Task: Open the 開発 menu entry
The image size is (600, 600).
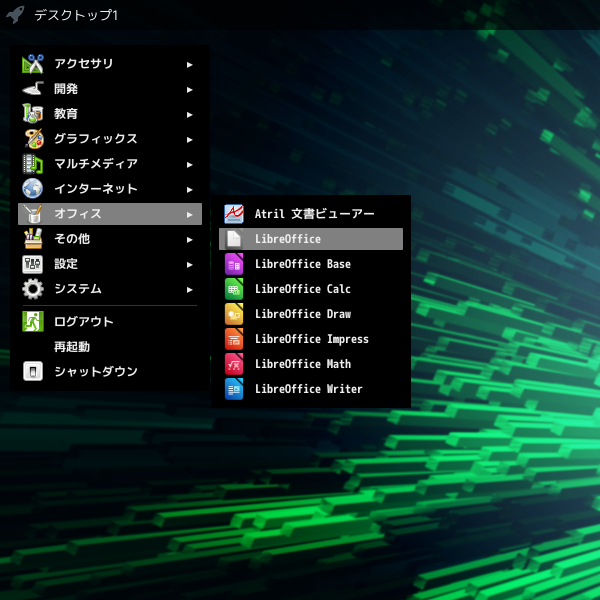Action: point(110,89)
